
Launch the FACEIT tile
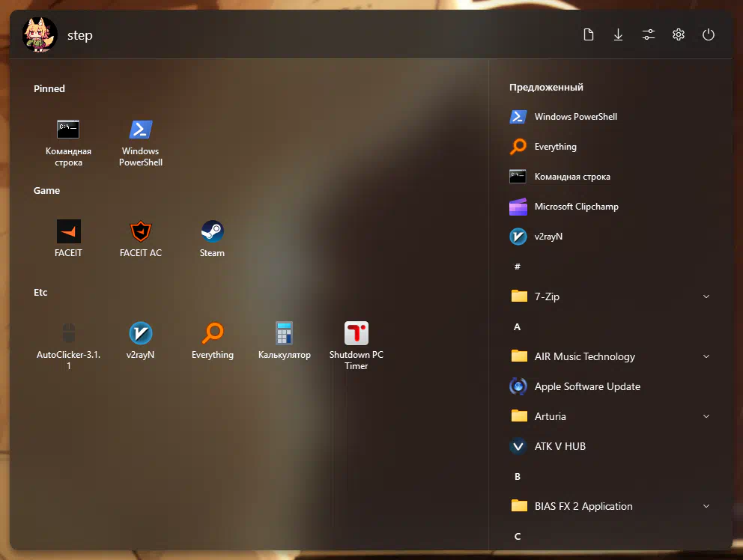tap(68, 239)
